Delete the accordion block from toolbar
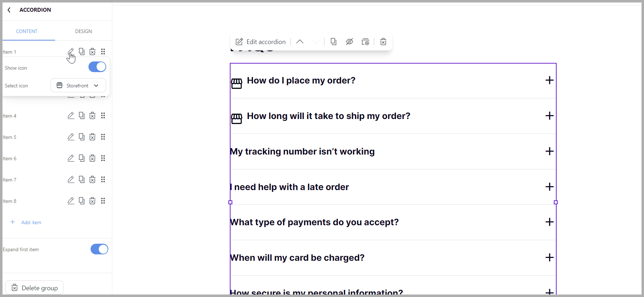Image resolution: width=644 pixels, height=297 pixels. (383, 42)
